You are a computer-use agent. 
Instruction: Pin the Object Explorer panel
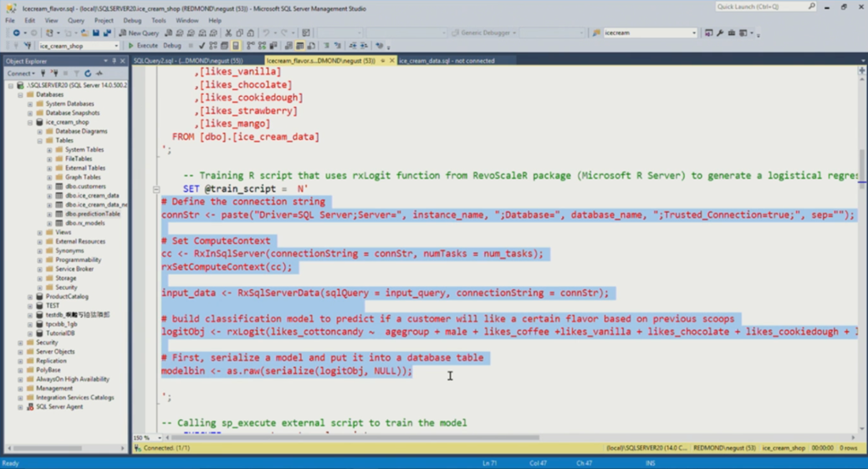(114, 61)
